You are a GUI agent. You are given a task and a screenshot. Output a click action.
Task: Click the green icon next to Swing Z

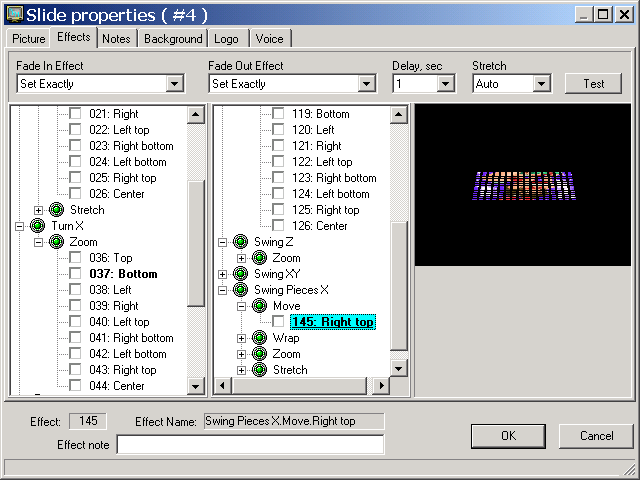240,242
